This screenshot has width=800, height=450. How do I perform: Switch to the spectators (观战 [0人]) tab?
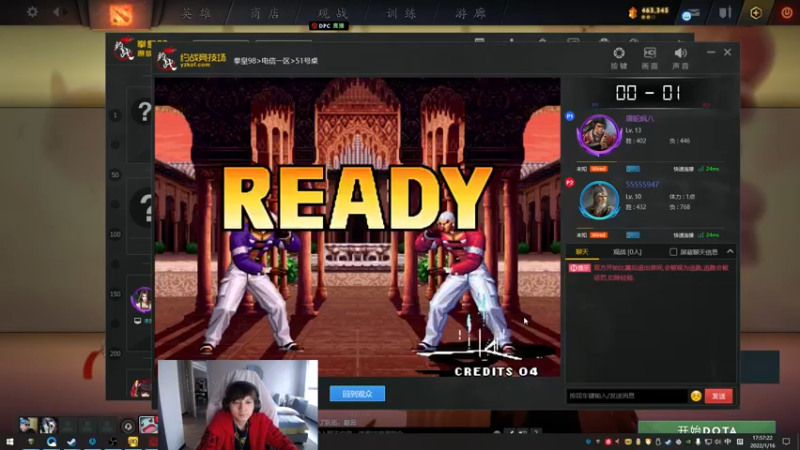(x=627, y=252)
